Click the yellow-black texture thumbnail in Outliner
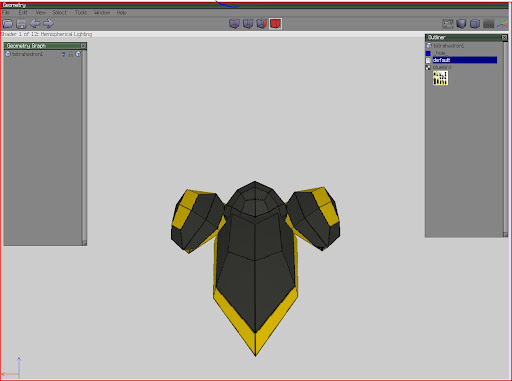 (440, 78)
